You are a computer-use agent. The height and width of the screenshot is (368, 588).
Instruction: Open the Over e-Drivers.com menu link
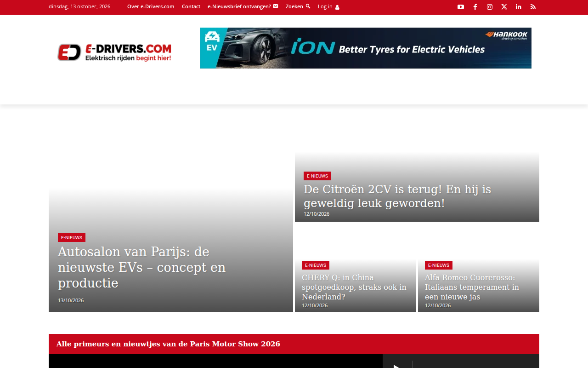pyautogui.click(x=151, y=6)
